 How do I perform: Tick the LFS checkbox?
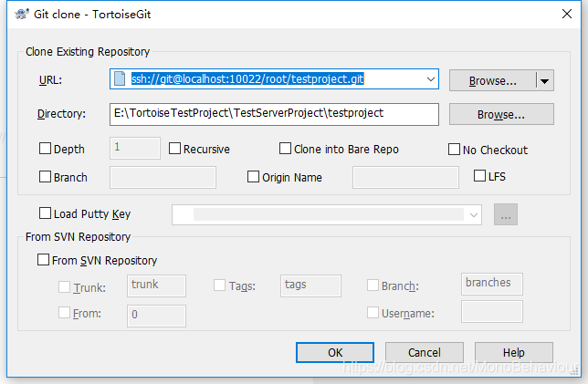tap(479, 176)
